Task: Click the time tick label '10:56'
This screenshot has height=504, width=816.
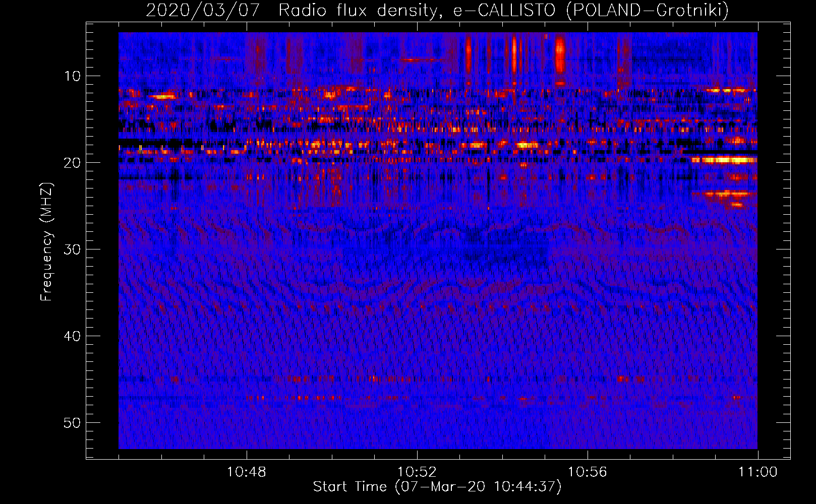Action: click(x=588, y=472)
